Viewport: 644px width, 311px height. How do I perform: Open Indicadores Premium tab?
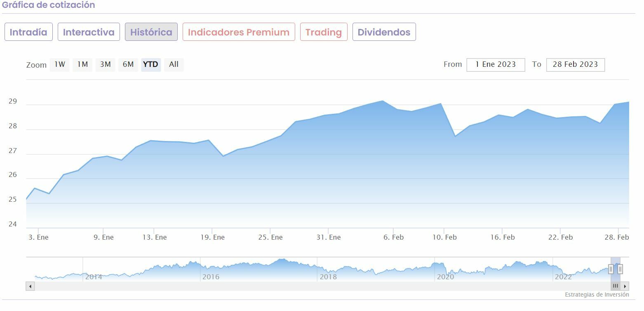tap(239, 32)
